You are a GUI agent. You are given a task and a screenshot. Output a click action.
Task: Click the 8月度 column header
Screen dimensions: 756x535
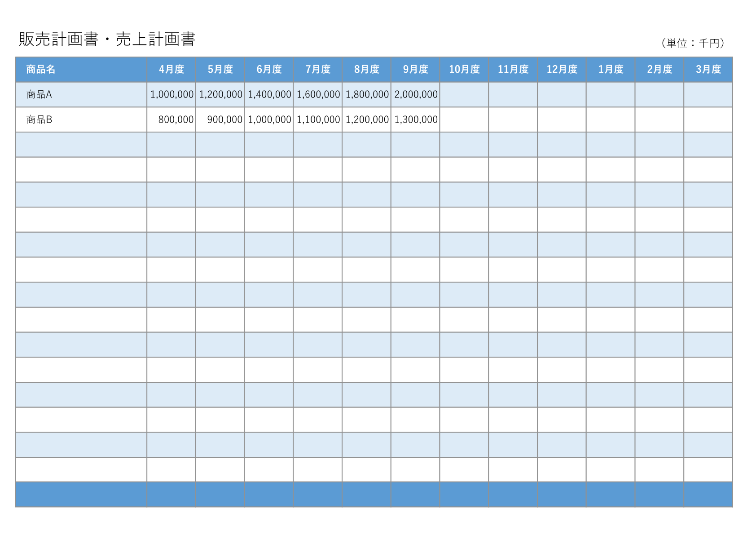pyautogui.click(x=367, y=69)
